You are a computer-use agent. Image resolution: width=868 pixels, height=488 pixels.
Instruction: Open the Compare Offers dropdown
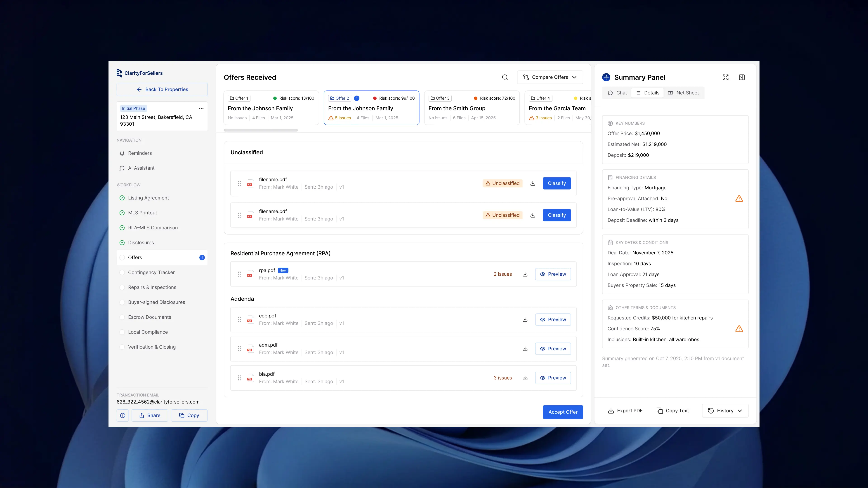click(550, 77)
